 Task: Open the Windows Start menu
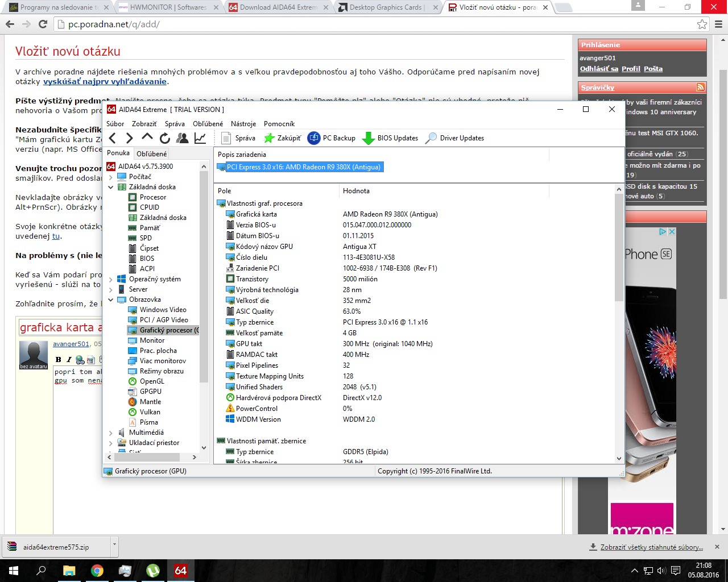[x=14, y=571]
